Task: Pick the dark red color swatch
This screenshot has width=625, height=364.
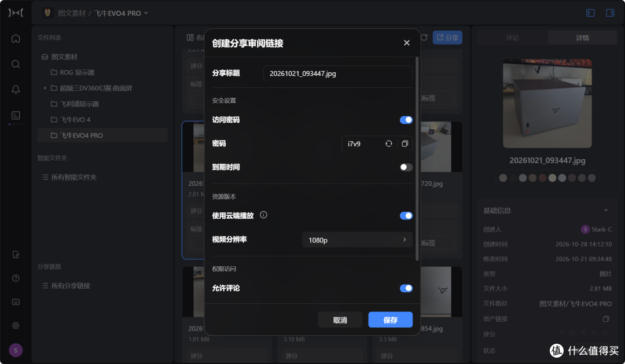Action: 542,178
